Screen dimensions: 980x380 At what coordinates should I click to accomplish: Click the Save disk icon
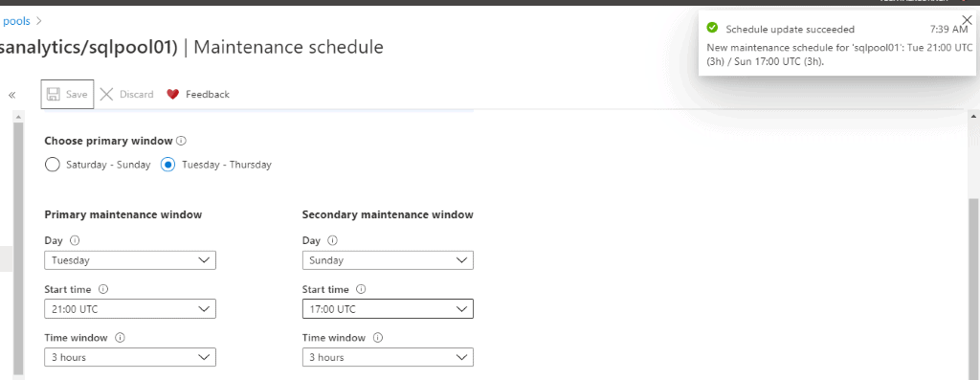(x=54, y=95)
